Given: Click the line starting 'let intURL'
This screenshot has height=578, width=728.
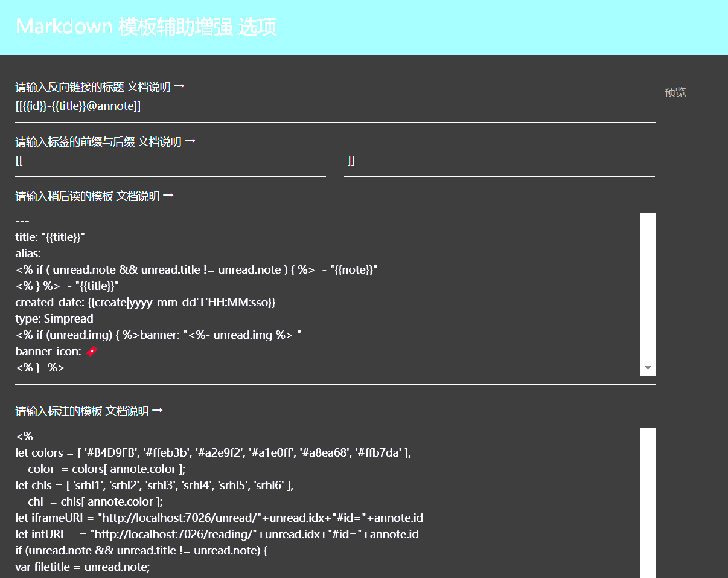Looking at the screenshot, I should coord(217,535).
